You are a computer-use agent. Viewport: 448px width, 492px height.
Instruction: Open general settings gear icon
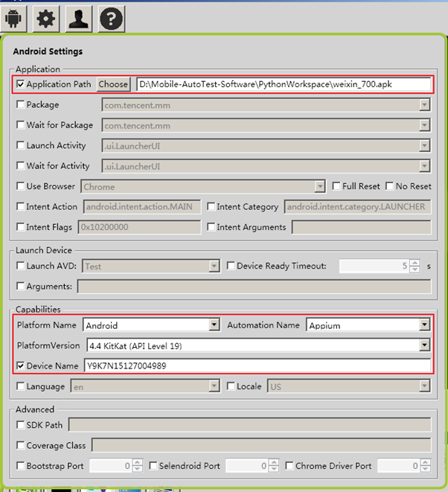47,18
